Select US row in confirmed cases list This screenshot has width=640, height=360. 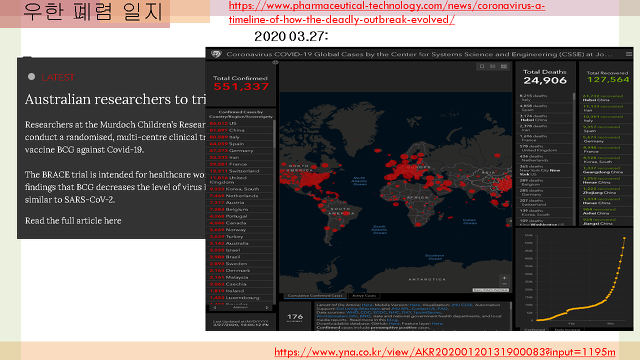coord(240,123)
